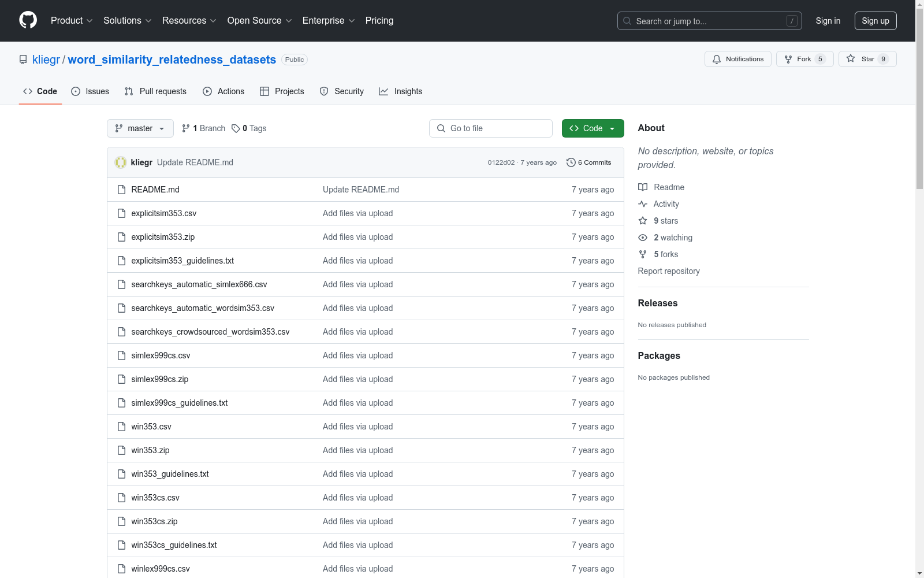
Task: Click the Sign in link
Action: coord(828,21)
